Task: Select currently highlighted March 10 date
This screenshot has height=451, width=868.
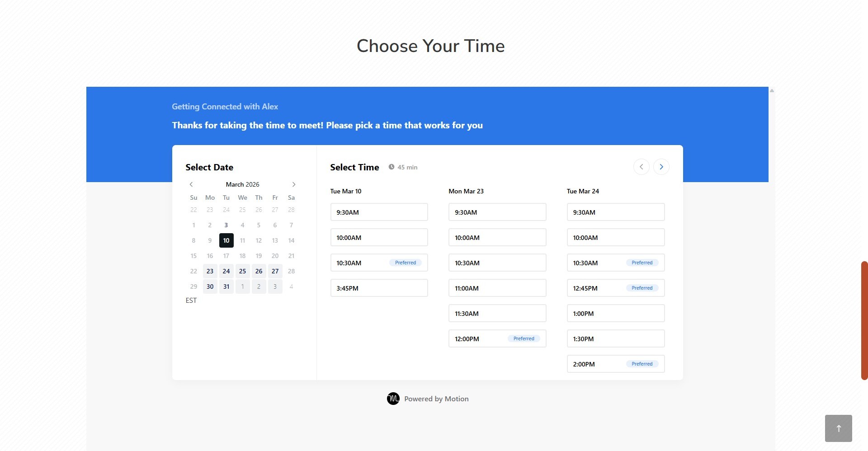Action: (226, 240)
